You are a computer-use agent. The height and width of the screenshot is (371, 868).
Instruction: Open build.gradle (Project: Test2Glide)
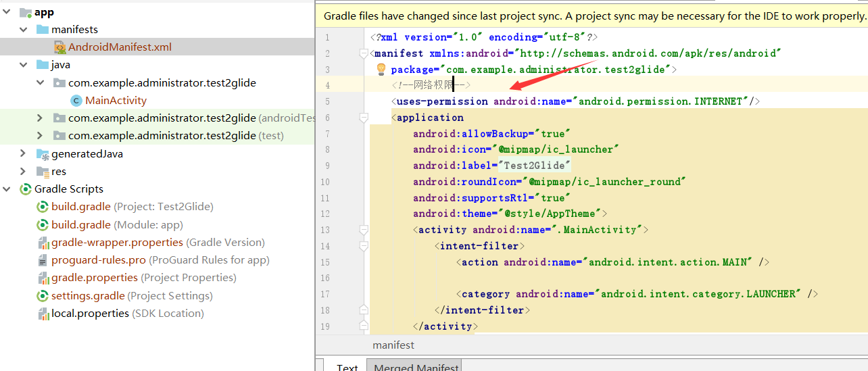132,207
